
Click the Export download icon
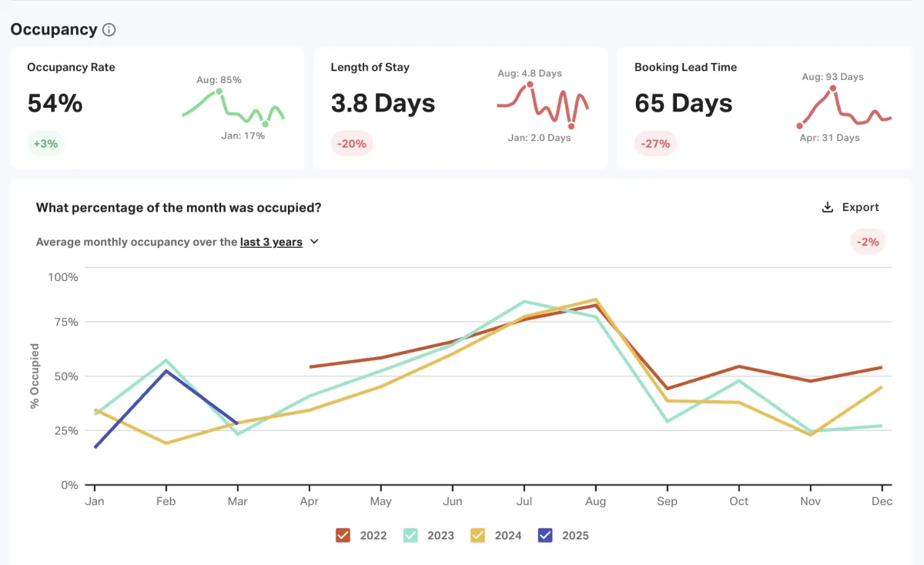828,207
